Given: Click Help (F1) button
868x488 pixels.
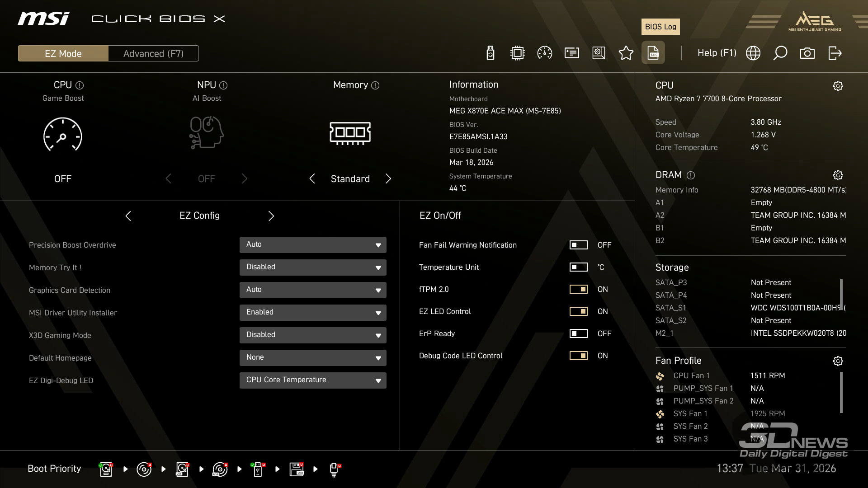Looking at the screenshot, I should coord(717,53).
